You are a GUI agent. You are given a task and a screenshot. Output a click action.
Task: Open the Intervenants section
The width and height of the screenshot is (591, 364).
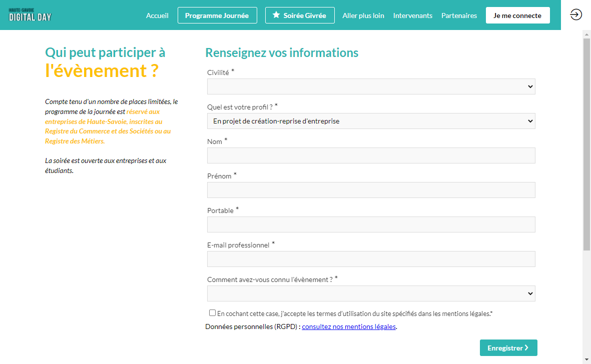(413, 15)
